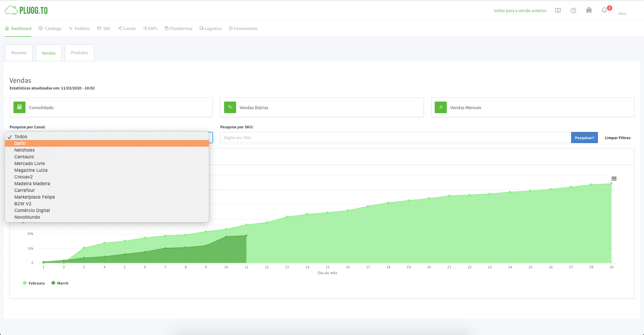Click the Limpar Filtros link

click(x=618, y=137)
